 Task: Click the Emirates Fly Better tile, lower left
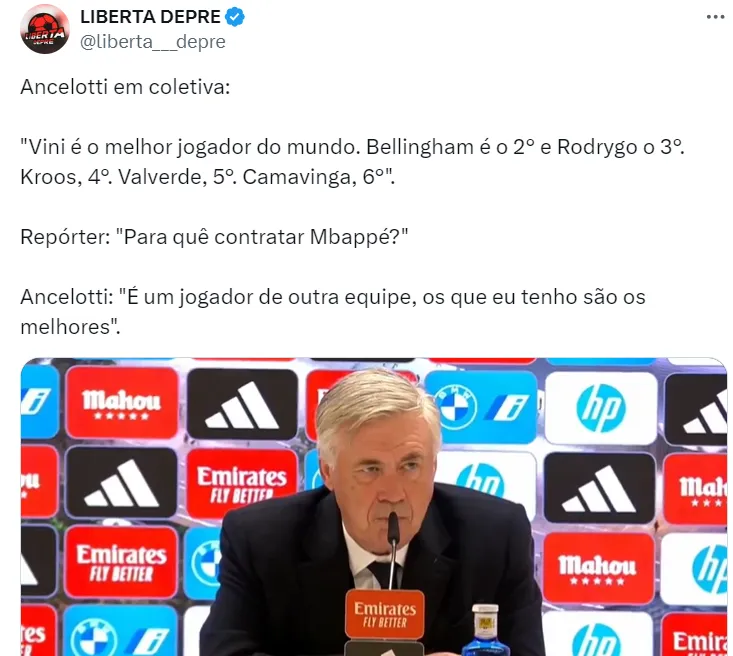click(122, 562)
